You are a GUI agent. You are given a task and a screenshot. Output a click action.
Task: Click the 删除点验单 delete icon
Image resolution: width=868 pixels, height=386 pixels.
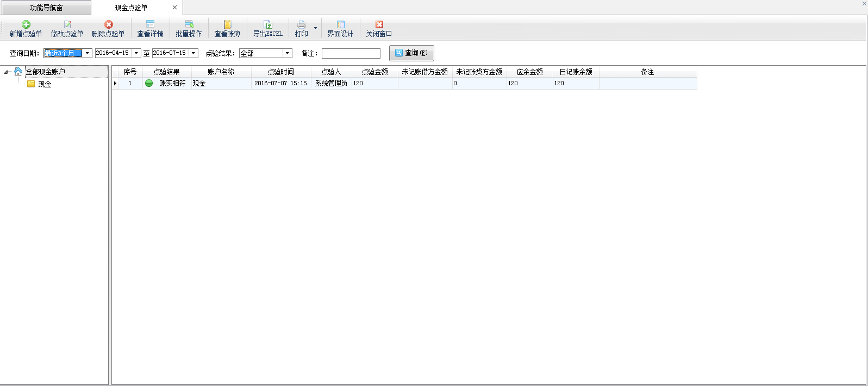[x=108, y=25]
